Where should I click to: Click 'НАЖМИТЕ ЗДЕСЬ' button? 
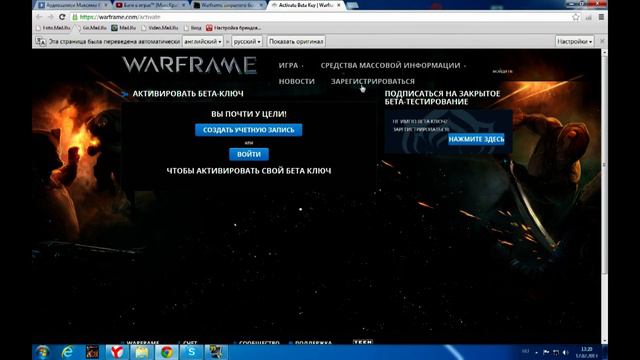[x=476, y=139]
